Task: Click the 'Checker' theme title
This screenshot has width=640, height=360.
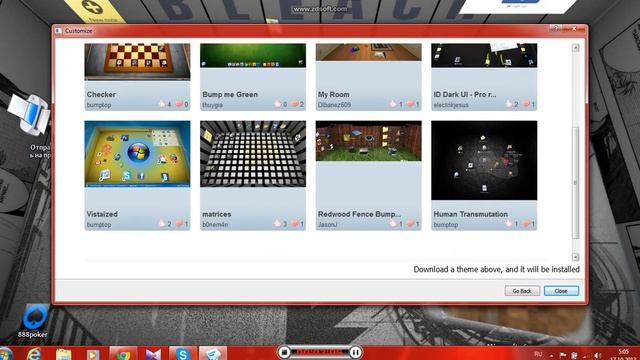Action: pos(101,94)
